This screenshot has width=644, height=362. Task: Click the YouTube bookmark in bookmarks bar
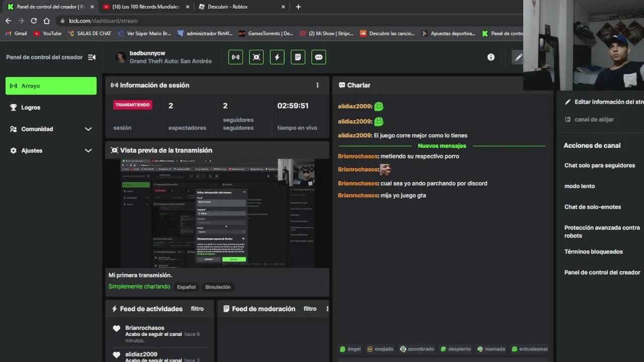pos(47,34)
